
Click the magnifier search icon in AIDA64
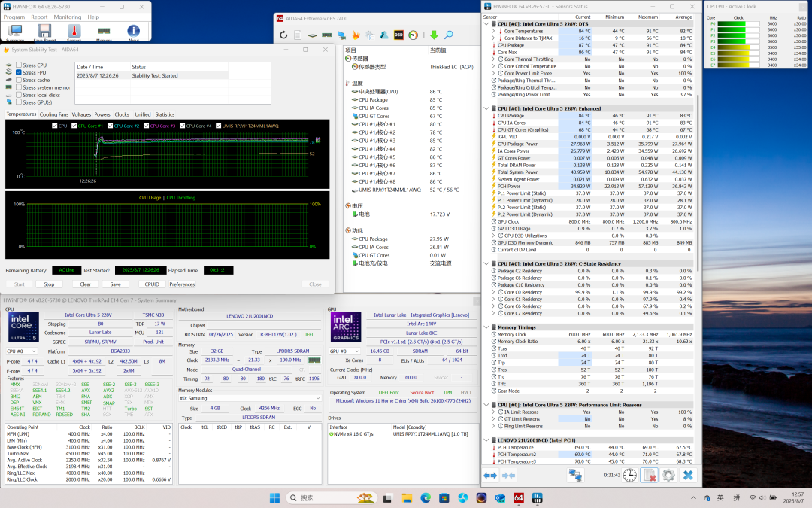[448, 35]
